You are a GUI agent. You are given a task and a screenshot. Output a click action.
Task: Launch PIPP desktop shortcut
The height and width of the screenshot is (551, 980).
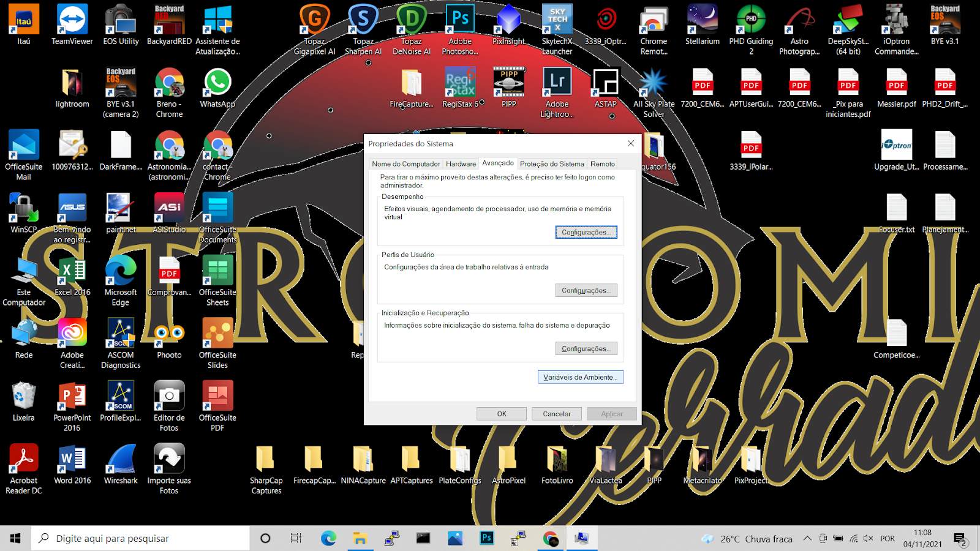[x=508, y=88]
